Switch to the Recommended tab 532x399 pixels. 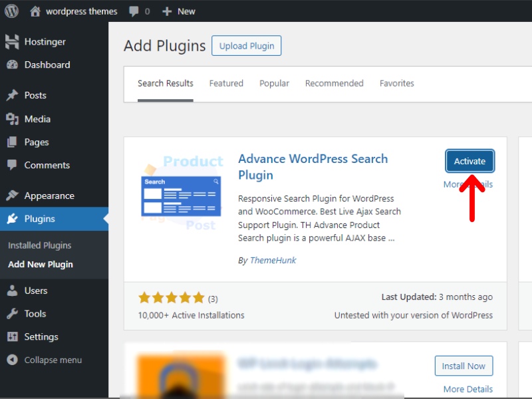[x=334, y=84]
